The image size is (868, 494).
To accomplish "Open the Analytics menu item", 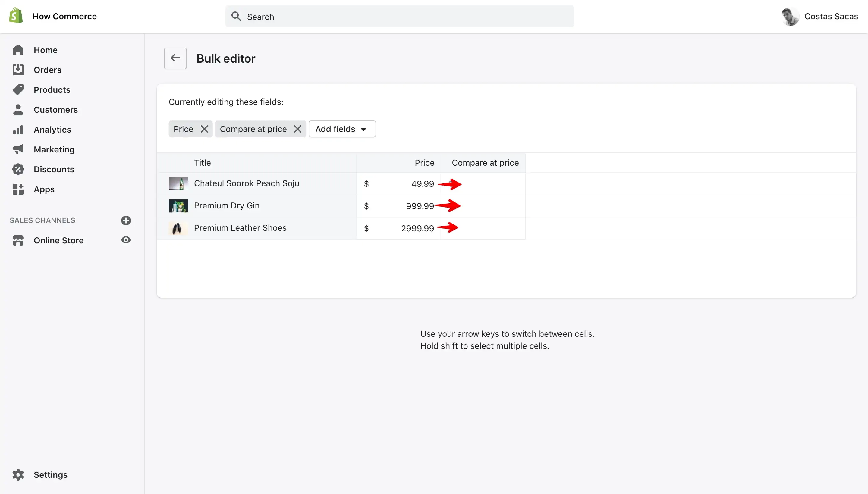I will [x=52, y=130].
